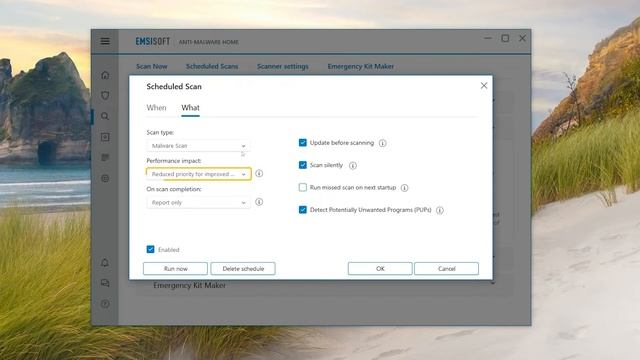Viewport: 640px width, 360px height.
Task: Open the Settings gear sidebar icon
Action: tap(105, 178)
